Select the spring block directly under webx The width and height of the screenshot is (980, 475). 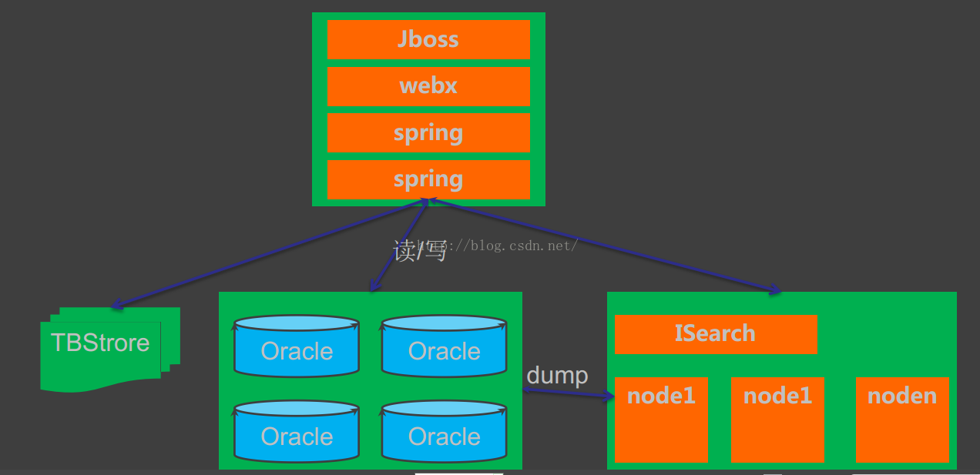point(428,132)
